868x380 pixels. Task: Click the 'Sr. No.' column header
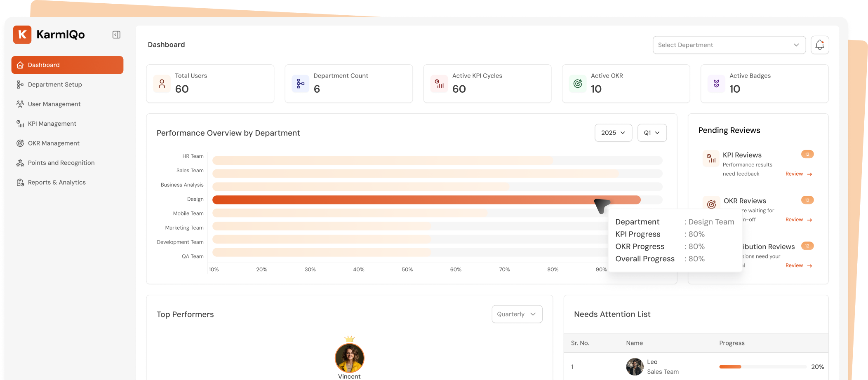(580, 343)
